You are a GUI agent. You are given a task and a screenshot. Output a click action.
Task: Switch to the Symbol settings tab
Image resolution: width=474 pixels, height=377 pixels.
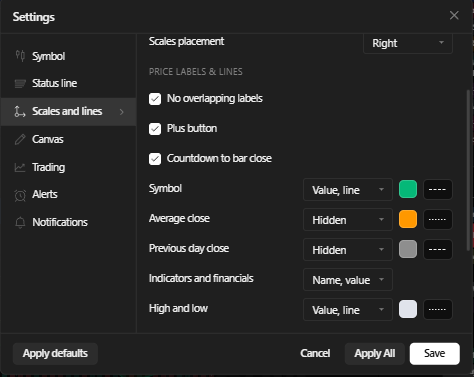tap(68, 56)
